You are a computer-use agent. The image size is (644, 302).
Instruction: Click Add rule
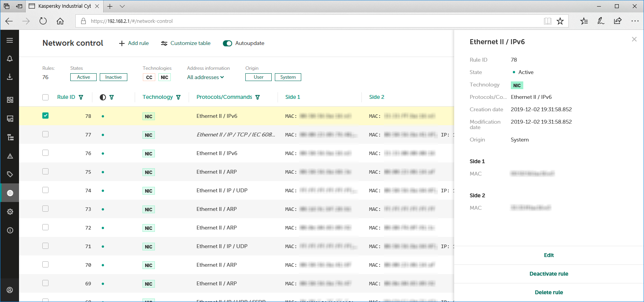click(x=134, y=43)
